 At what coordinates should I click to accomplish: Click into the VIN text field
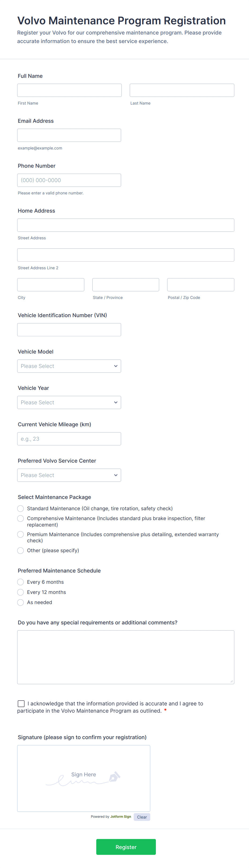(x=69, y=329)
